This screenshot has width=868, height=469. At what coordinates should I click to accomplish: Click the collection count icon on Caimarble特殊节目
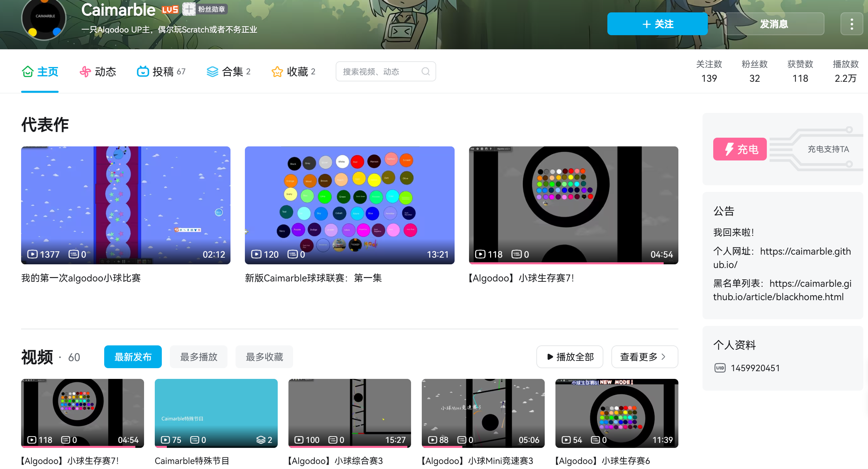click(261, 440)
